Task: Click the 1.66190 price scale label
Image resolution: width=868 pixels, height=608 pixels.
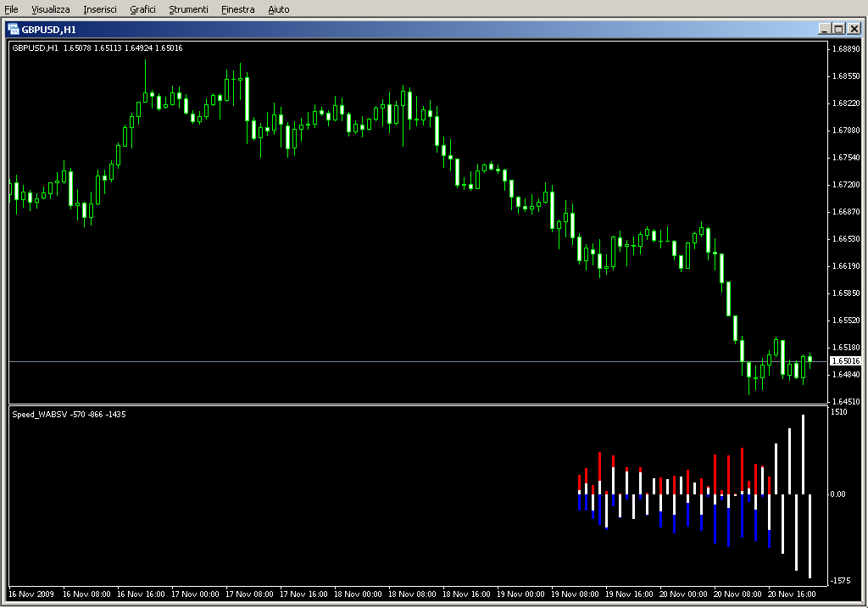Action: tap(847, 265)
